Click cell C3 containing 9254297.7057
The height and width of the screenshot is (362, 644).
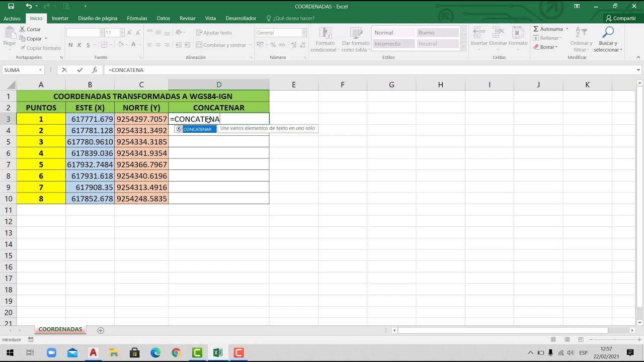tap(141, 119)
